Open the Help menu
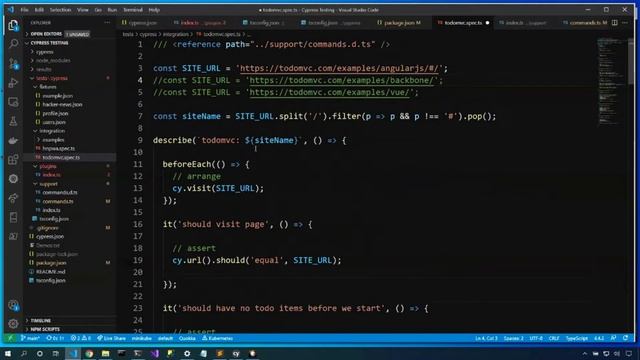Viewport: 640px width, 360px height. 154,10
